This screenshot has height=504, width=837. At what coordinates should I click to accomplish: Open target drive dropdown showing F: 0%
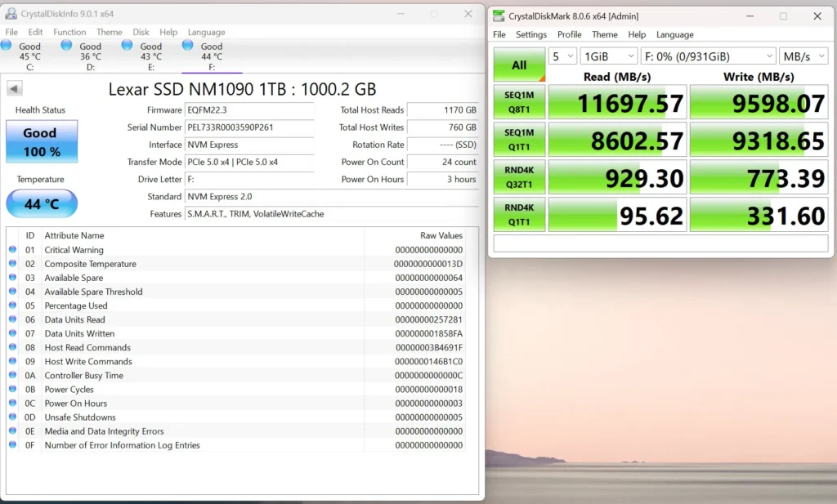click(709, 56)
